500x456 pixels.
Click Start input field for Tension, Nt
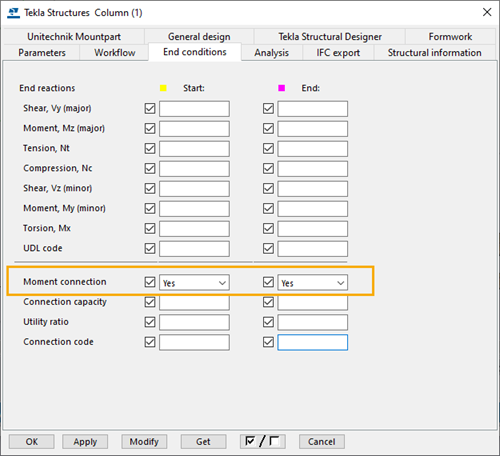tap(194, 149)
